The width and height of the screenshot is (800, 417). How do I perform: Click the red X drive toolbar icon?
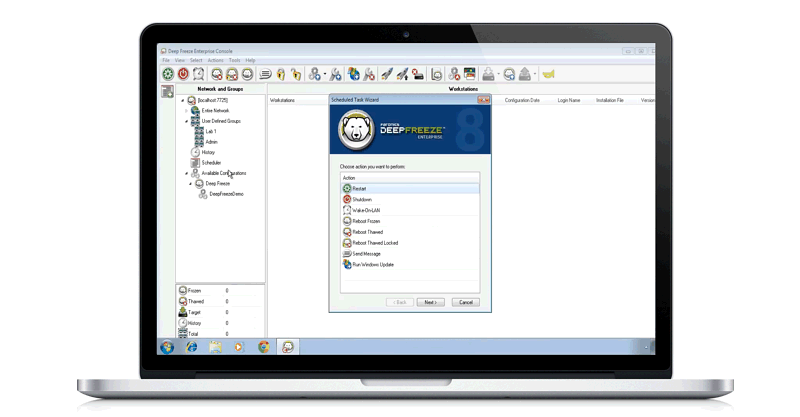pyautogui.click(x=418, y=75)
